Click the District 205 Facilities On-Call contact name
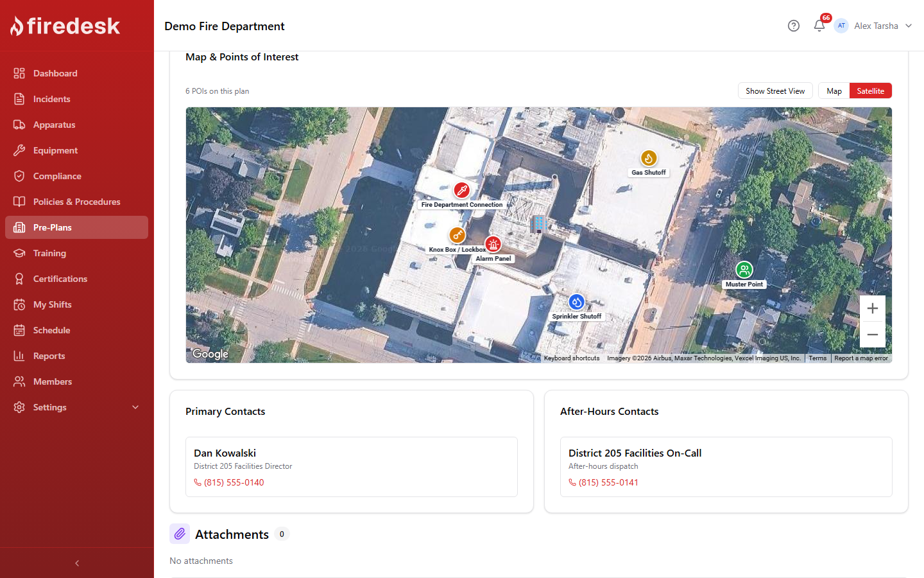Image resolution: width=924 pixels, height=578 pixels. (635, 453)
